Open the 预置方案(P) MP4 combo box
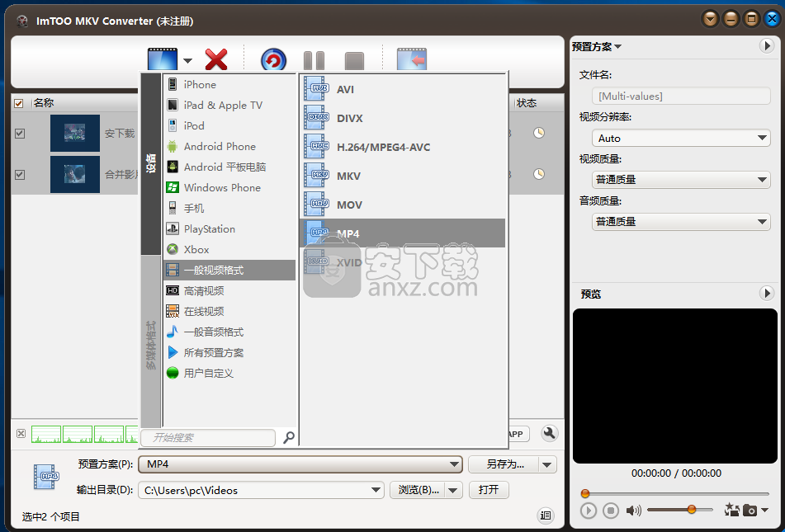The width and height of the screenshot is (785, 532). [300, 464]
